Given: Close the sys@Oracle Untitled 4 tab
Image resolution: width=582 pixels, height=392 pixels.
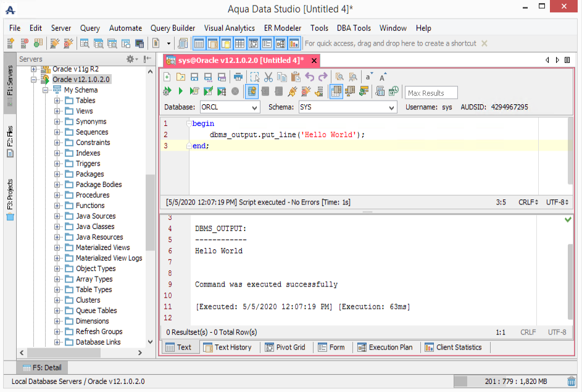Looking at the screenshot, I should (x=314, y=60).
